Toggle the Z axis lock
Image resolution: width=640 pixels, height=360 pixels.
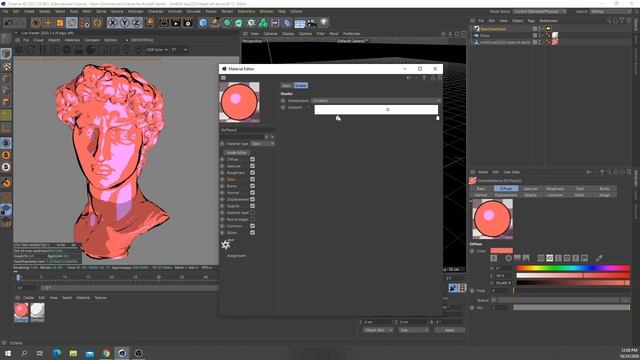coord(136,23)
